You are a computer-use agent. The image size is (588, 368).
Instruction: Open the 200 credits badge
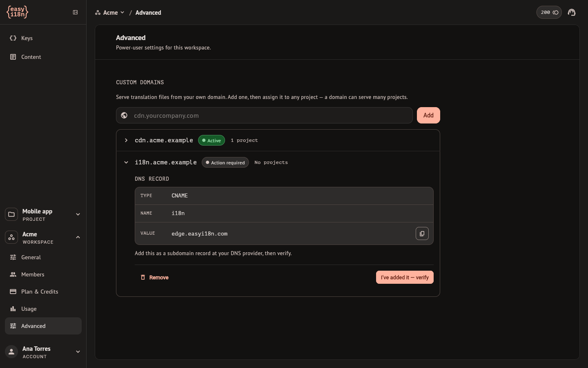[x=549, y=12]
